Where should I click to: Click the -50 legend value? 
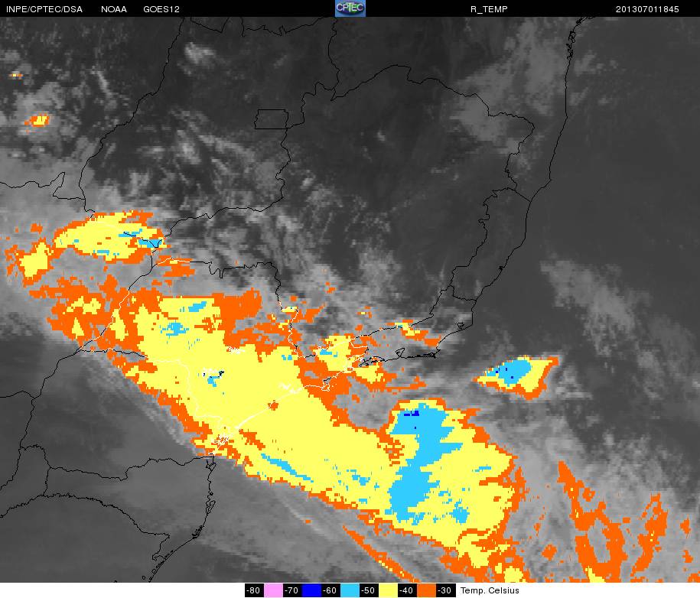point(369,590)
